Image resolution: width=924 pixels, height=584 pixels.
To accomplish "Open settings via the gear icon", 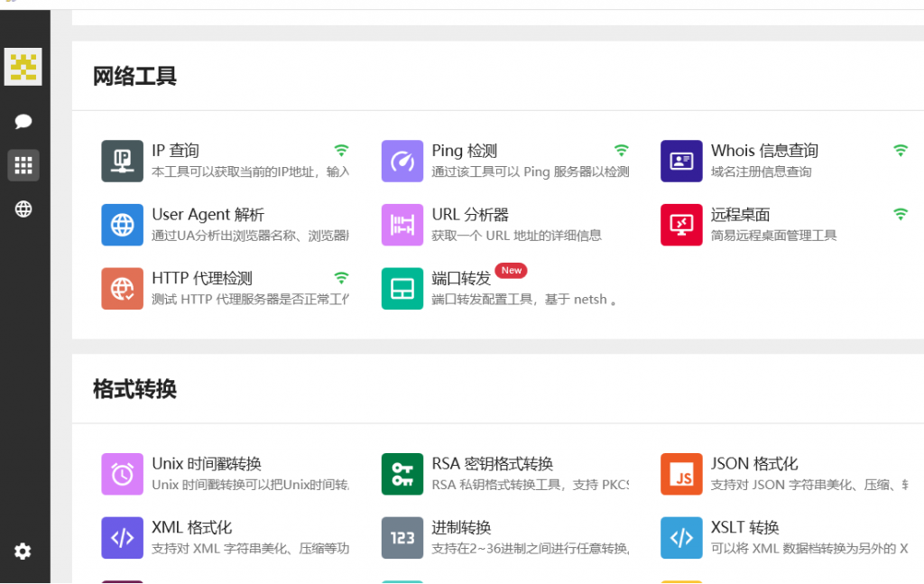I will tap(23, 552).
